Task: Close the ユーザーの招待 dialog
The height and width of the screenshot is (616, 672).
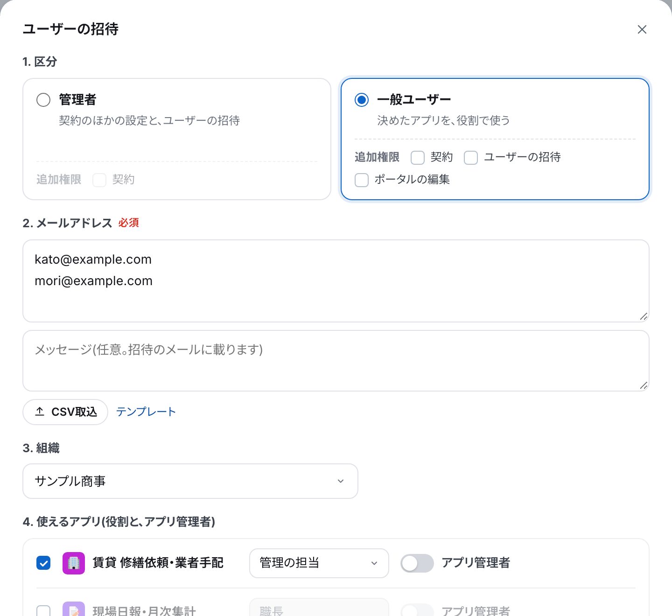Action: coord(642,29)
